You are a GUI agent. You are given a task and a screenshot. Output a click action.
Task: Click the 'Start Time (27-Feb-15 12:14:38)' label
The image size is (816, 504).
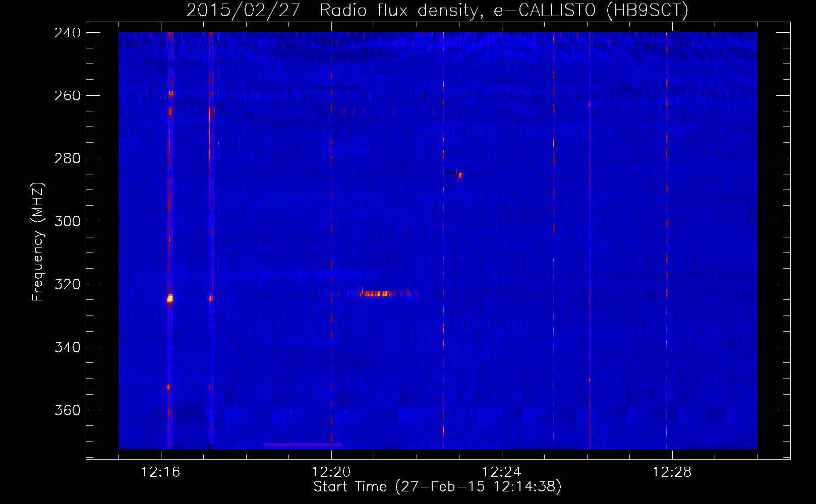click(x=438, y=487)
